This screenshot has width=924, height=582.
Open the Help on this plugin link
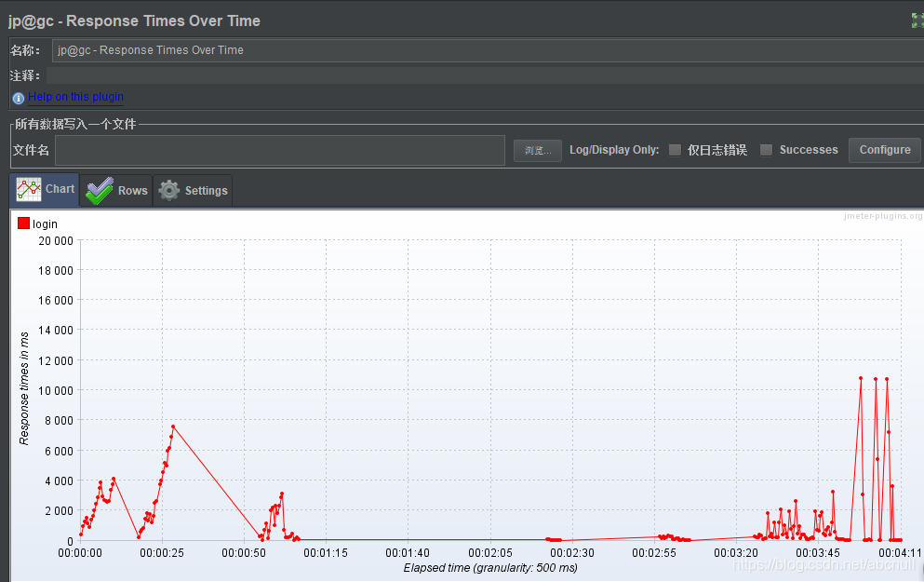click(x=76, y=97)
